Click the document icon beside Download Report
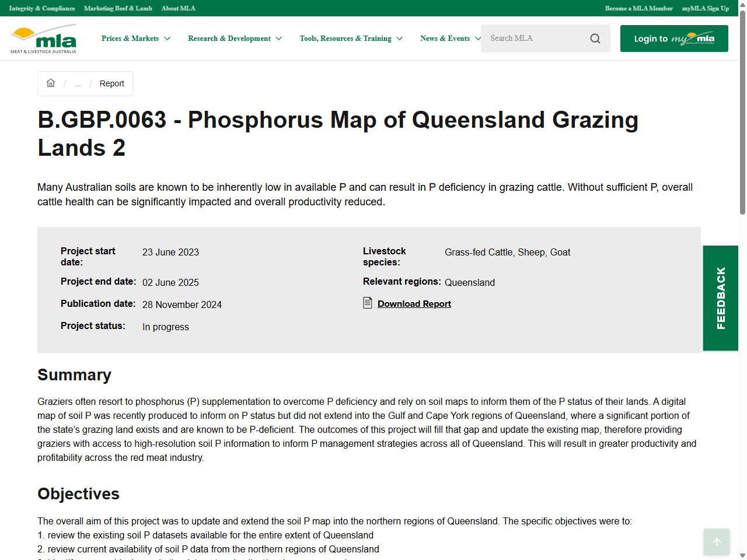Screen dimensions: 747x560 (x=368, y=303)
